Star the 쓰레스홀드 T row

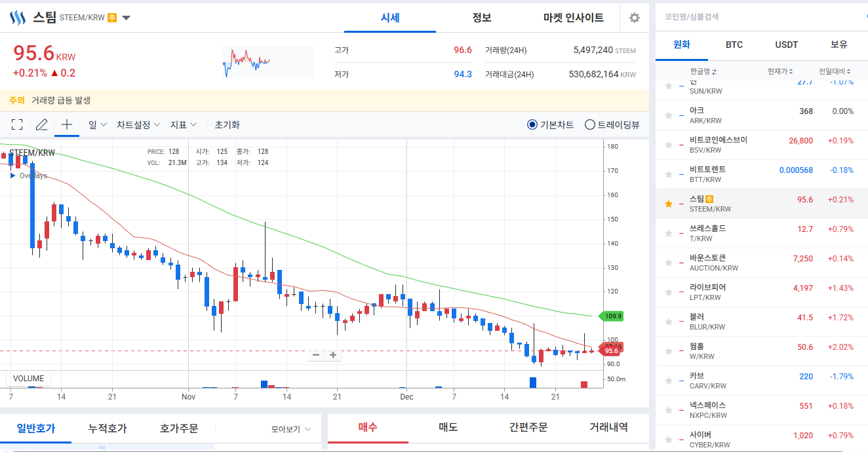(669, 233)
